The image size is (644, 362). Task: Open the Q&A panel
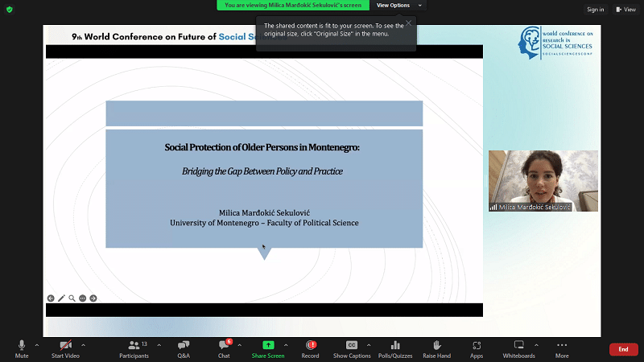click(x=184, y=348)
